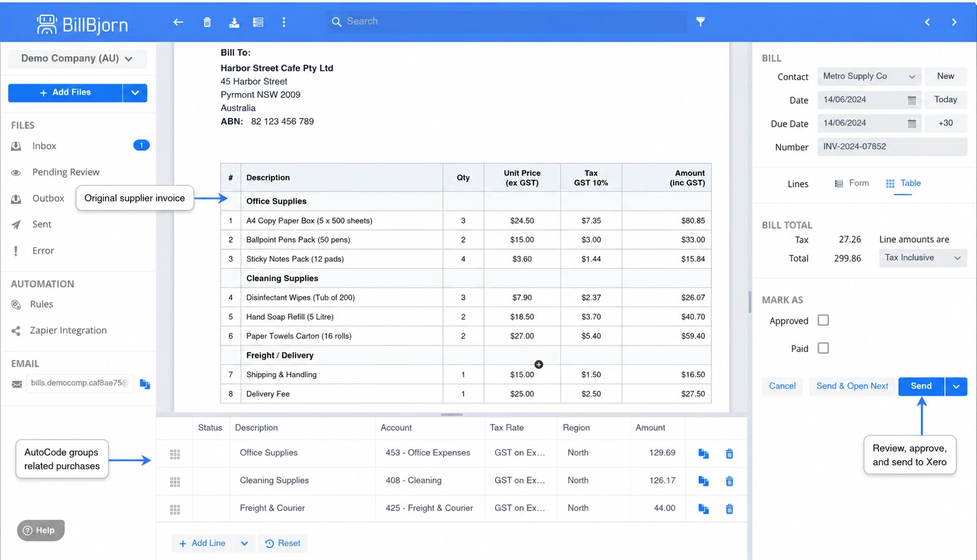Click the Reset lines button
This screenshot has height=560, width=977.
283,543
